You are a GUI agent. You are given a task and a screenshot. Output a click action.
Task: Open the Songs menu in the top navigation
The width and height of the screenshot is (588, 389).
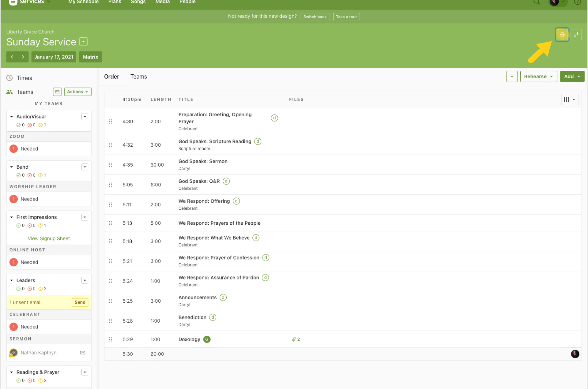[138, 2]
